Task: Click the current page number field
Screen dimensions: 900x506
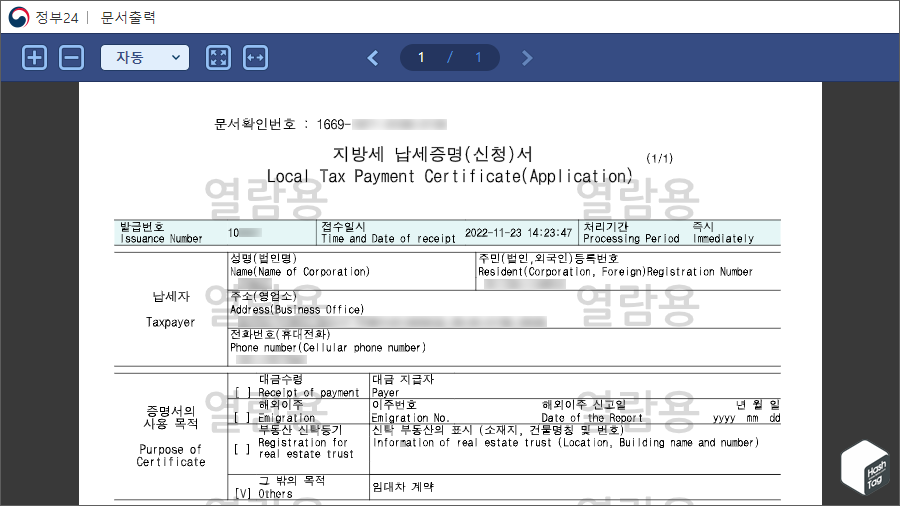Action: coord(421,57)
